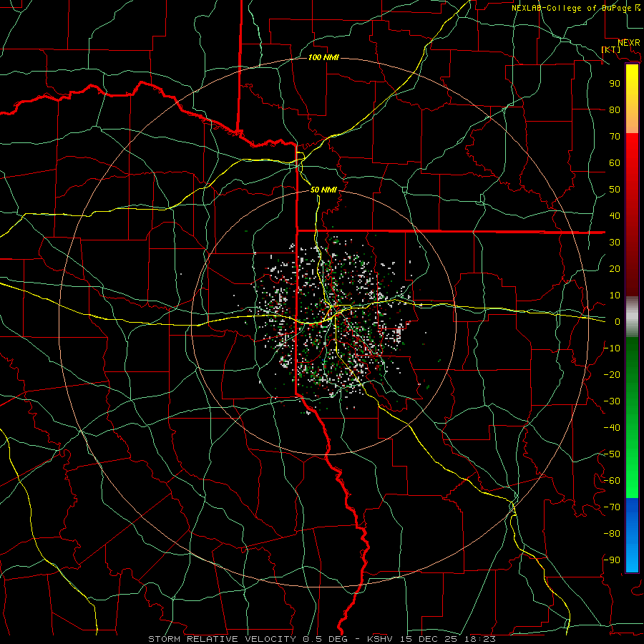The height and width of the screenshot is (644, 644).
Task: Click the "0" value on the velocity scale
Action: pos(618,322)
